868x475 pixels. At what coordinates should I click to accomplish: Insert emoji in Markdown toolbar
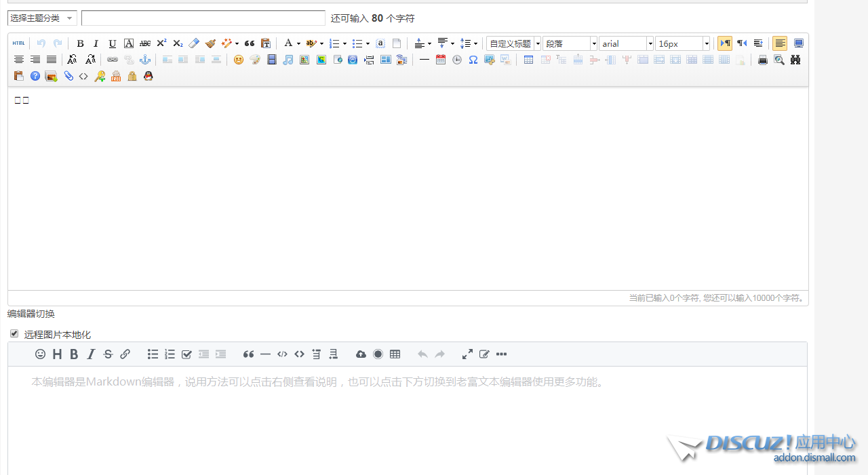coord(40,354)
